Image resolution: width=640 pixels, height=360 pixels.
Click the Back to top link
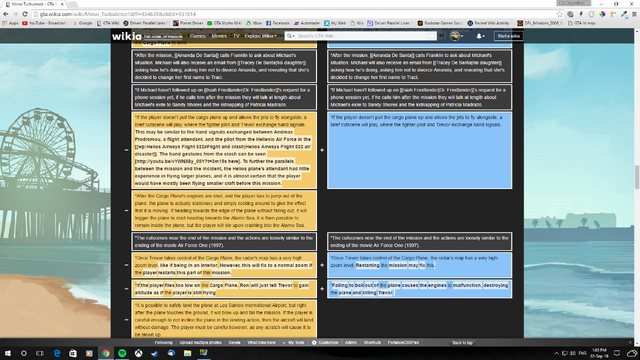tap(462, 343)
